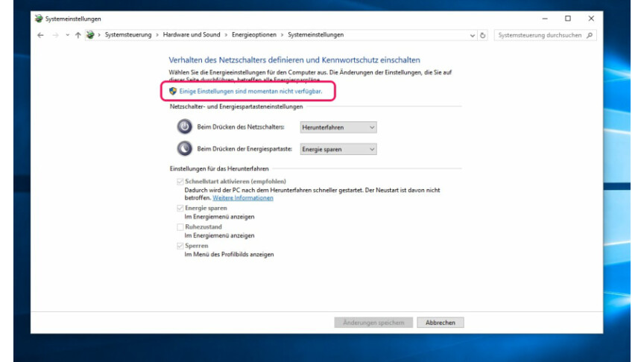Go up one level arrow
Image resolution: width=644 pixels, height=362 pixels.
(78, 35)
